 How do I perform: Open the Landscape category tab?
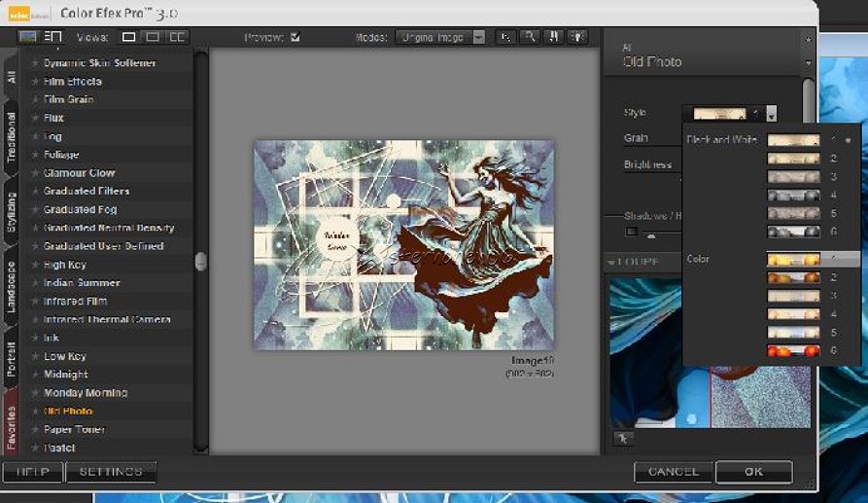click(x=11, y=287)
